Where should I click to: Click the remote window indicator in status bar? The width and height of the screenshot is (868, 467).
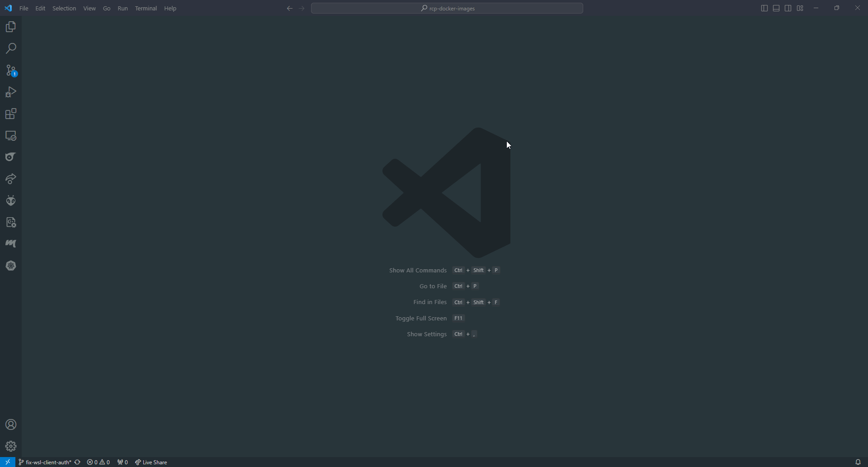point(8,462)
